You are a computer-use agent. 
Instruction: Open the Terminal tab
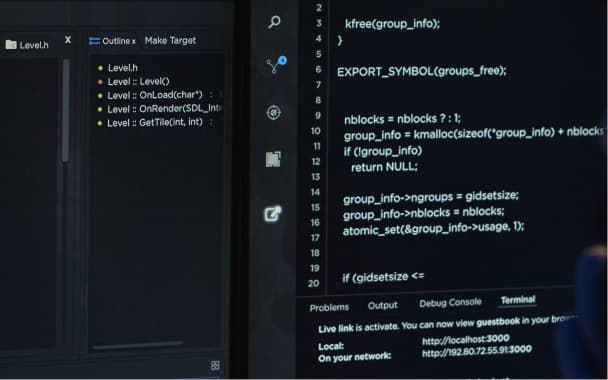pos(518,300)
